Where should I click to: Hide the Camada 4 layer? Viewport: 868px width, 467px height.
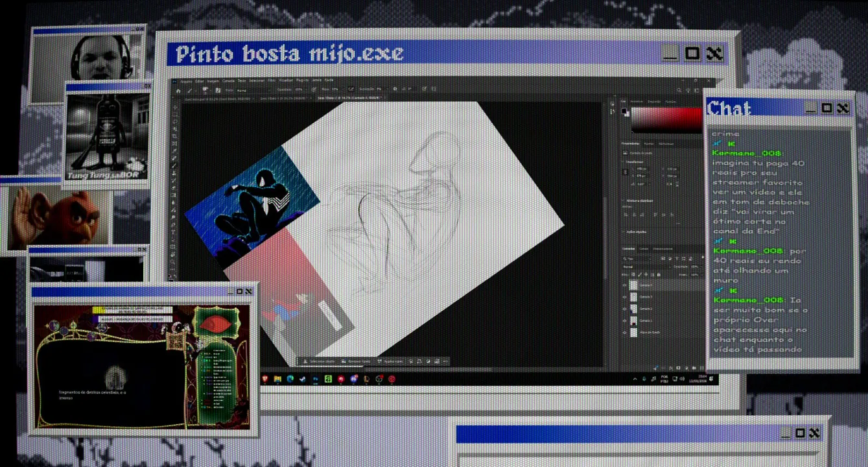[625, 285]
